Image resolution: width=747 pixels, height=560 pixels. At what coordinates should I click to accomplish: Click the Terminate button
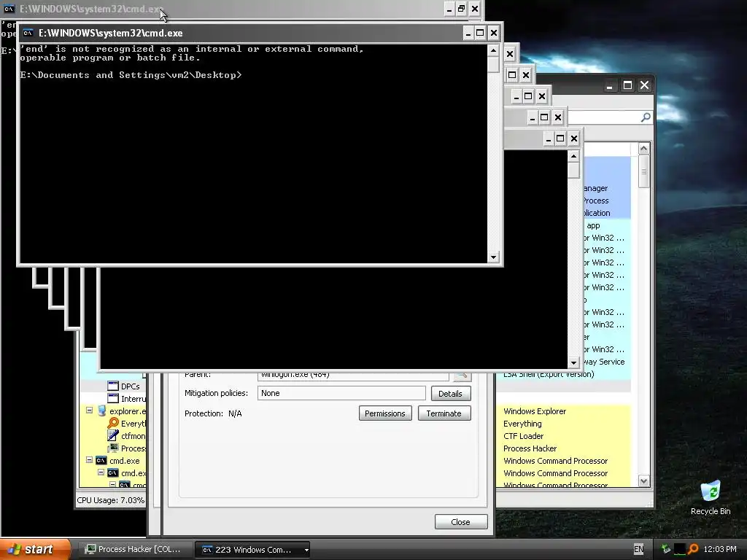click(x=444, y=413)
